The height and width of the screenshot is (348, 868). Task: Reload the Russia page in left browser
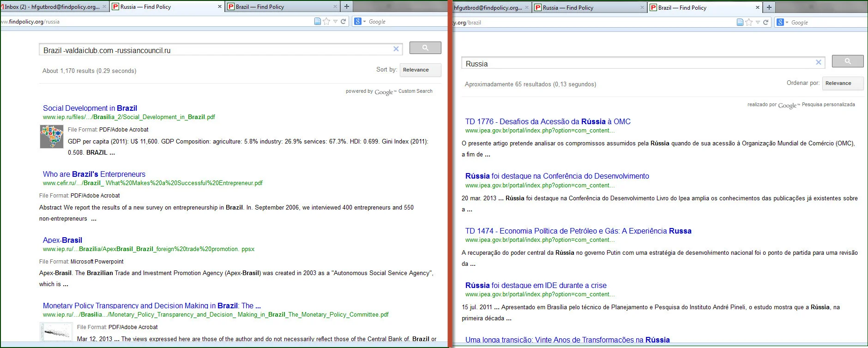click(343, 21)
